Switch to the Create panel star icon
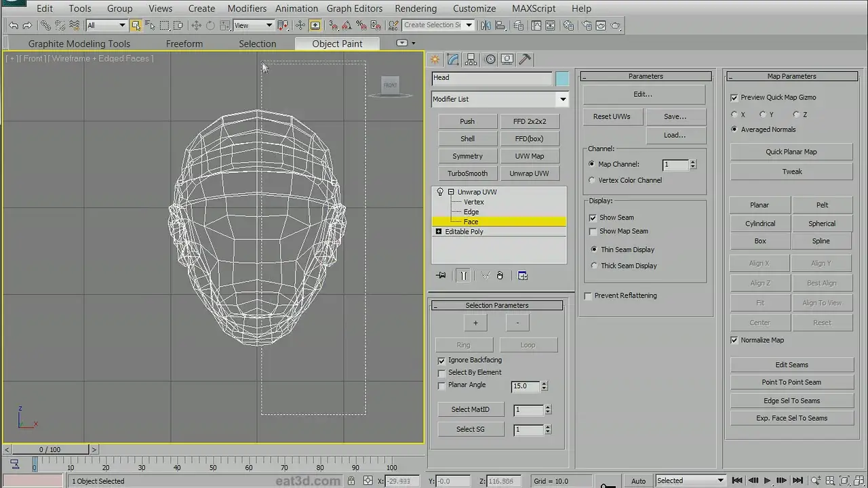Screen dimensions: 868x488 click(x=435, y=60)
